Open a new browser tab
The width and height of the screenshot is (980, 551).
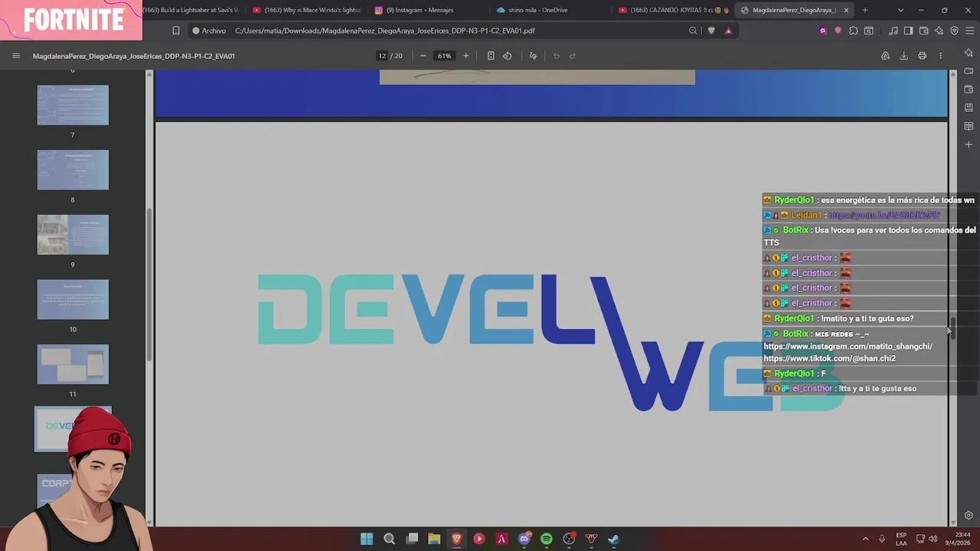point(865,10)
